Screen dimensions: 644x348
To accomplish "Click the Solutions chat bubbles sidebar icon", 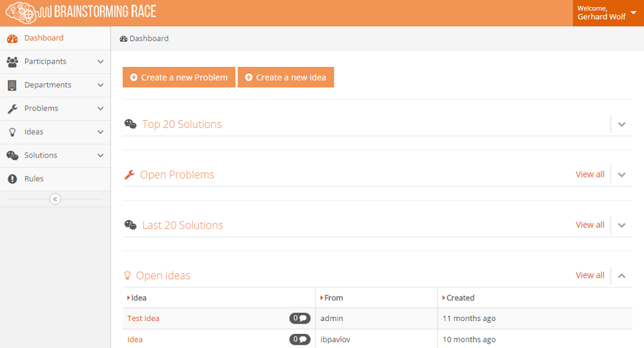I will [x=12, y=156].
